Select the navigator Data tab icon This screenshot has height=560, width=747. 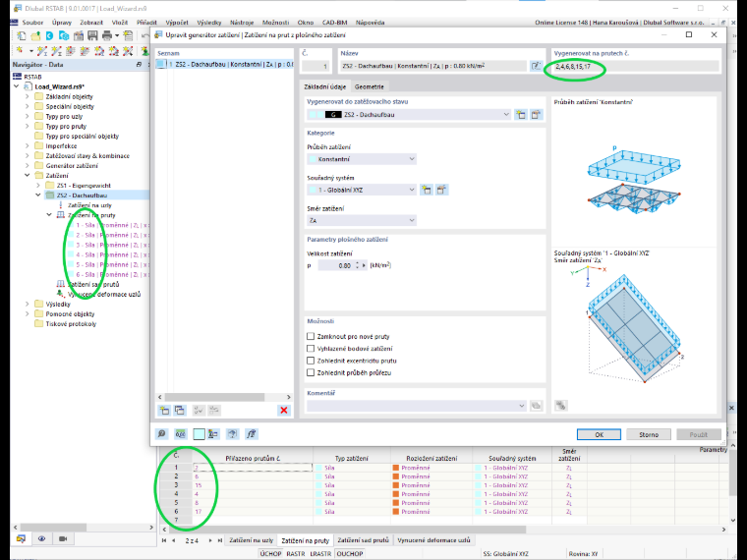[x=21, y=538]
